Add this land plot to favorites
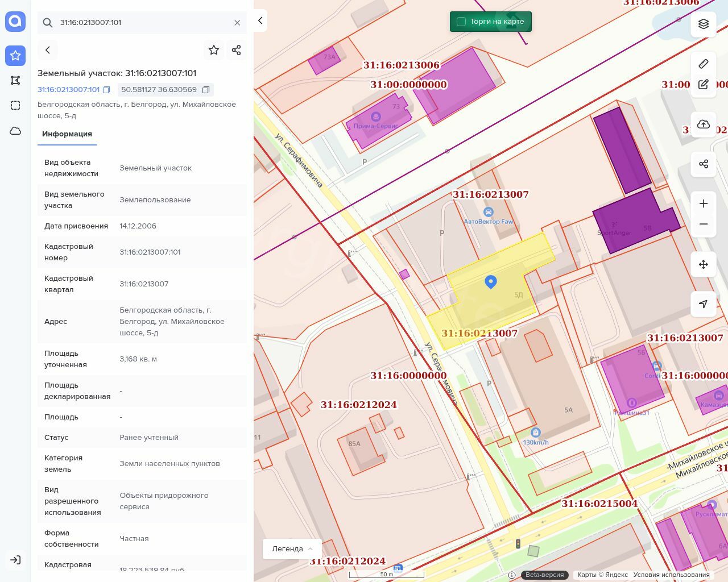Viewport: 728px width, 582px height. click(x=214, y=50)
